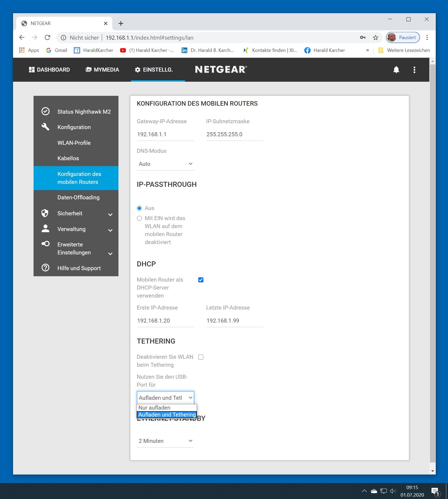Select the IP-Passthrough 'Aus' radio button
The height and width of the screenshot is (499, 448).
pyautogui.click(x=139, y=208)
